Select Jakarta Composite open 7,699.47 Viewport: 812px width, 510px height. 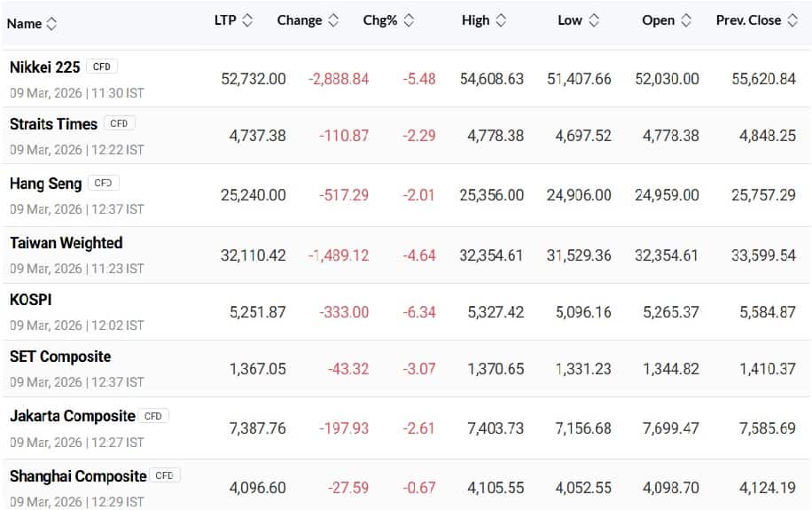[x=671, y=428]
